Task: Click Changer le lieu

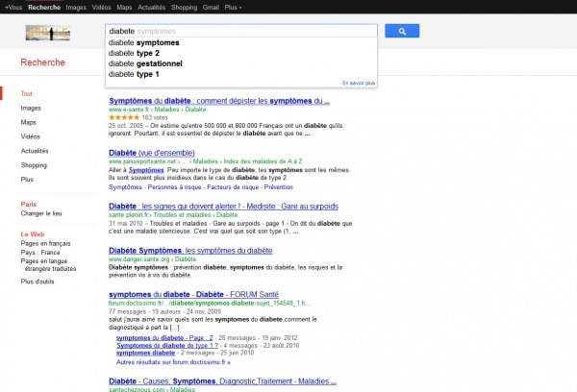Action: (x=41, y=213)
